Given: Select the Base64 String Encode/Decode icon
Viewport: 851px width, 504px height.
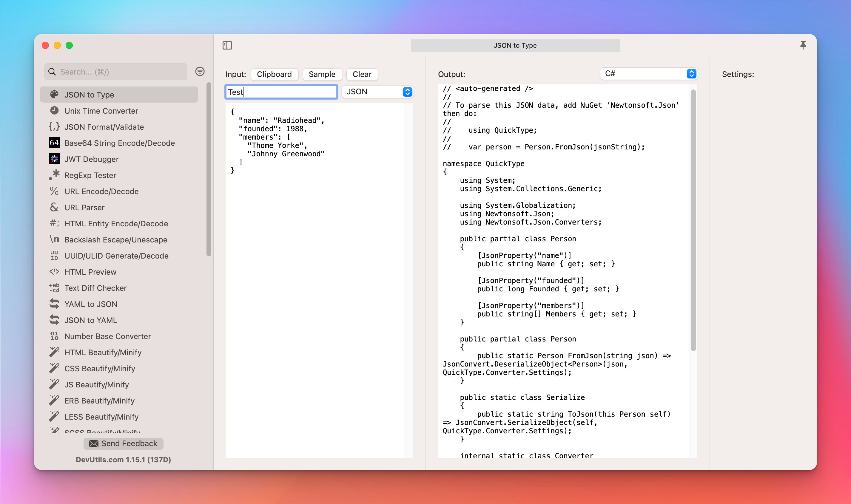Looking at the screenshot, I should 54,143.
